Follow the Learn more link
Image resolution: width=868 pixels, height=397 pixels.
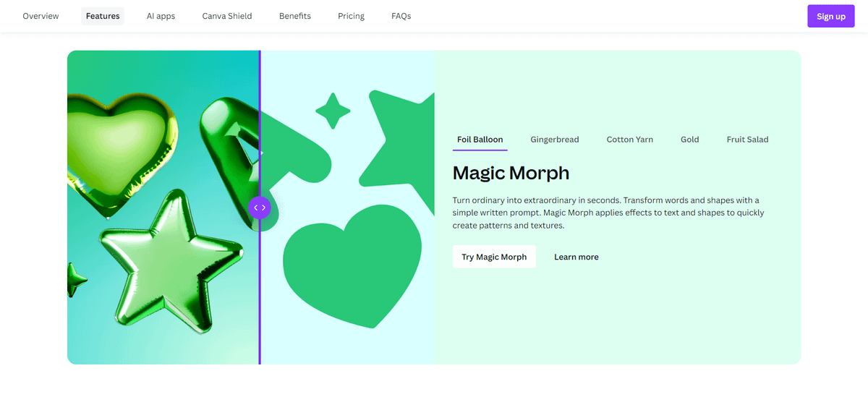[576, 257]
